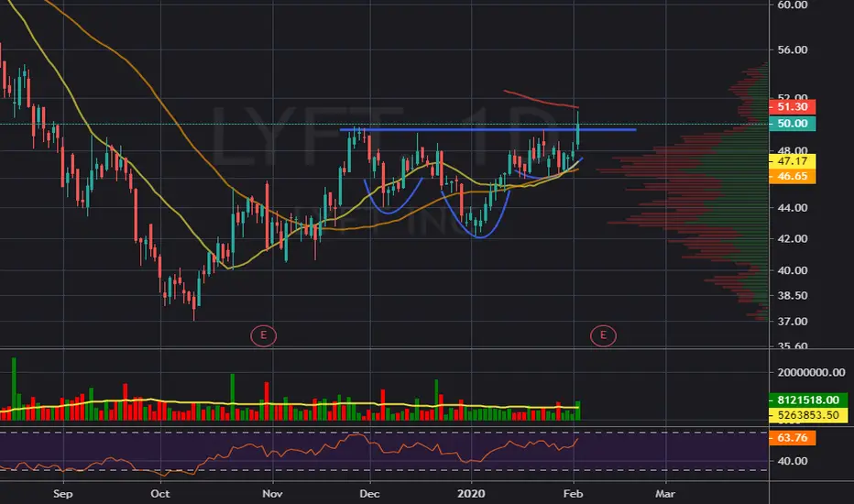Screen dimensions: 854x504
Task: Click the 42.00 price axis label
Action: 793,238
